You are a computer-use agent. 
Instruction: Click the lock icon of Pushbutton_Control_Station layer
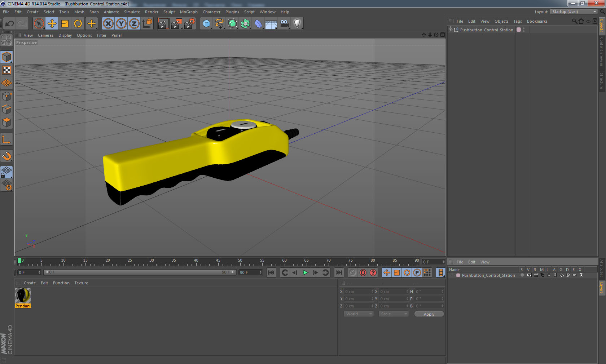click(549, 275)
